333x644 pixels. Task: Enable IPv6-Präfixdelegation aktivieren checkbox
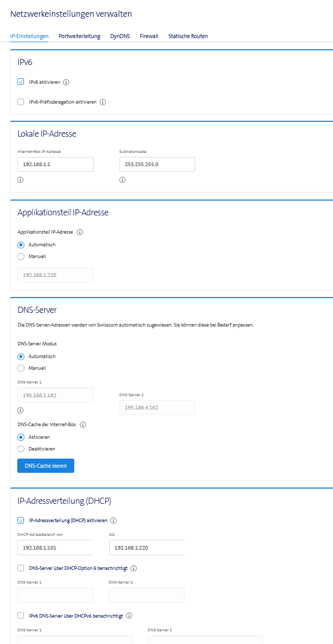(21, 102)
